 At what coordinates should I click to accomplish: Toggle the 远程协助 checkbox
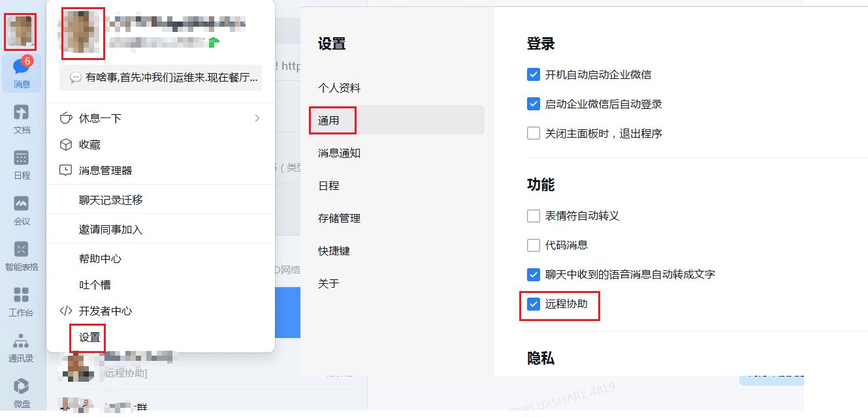tap(534, 303)
